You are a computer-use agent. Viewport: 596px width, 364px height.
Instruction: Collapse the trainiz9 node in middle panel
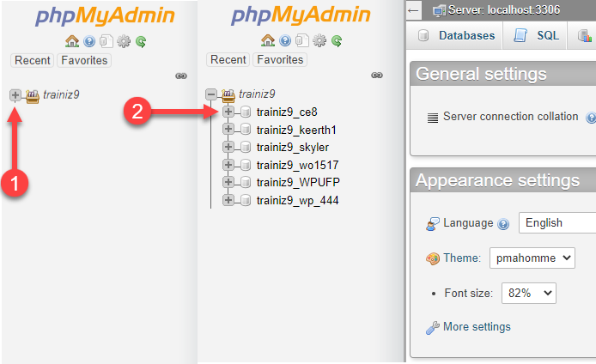[211, 94]
